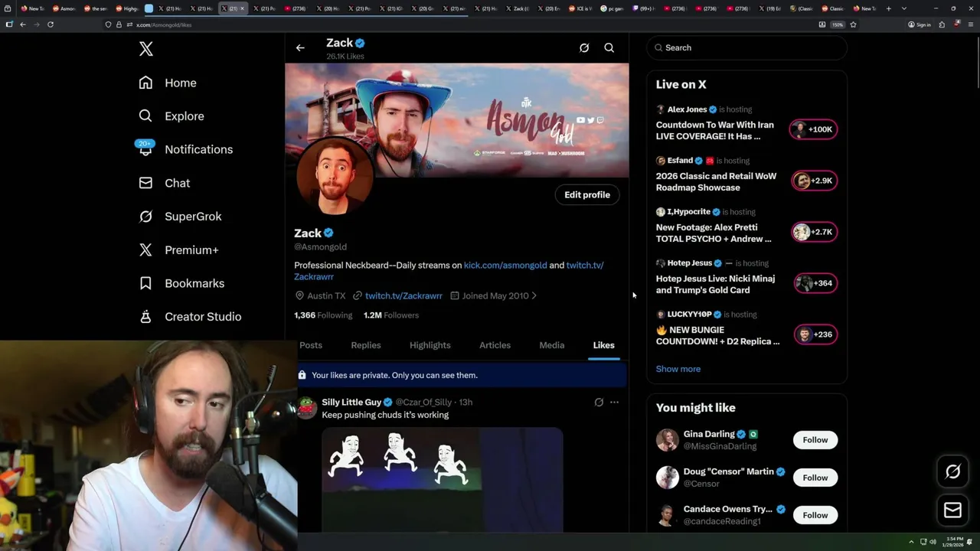Open the Explore page
Viewport: 980px width, 551px height.
[x=171, y=116]
